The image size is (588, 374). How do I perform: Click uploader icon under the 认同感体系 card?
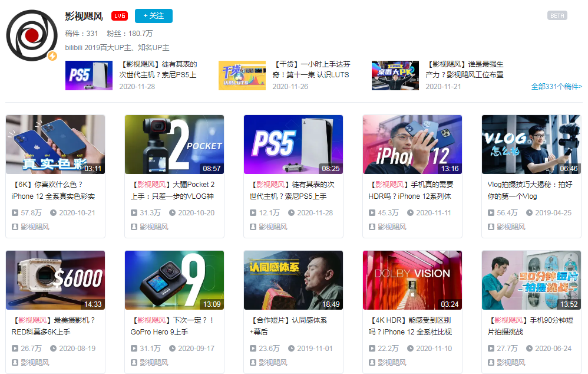[253, 362]
